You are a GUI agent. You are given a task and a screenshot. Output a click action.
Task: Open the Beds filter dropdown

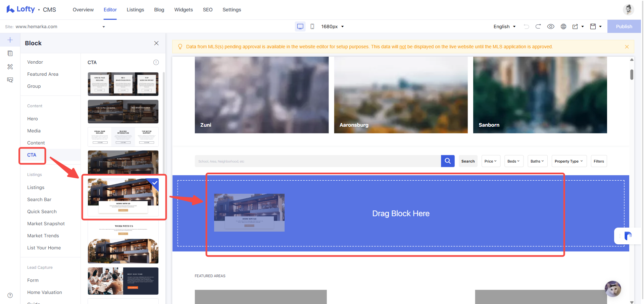tap(513, 161)
